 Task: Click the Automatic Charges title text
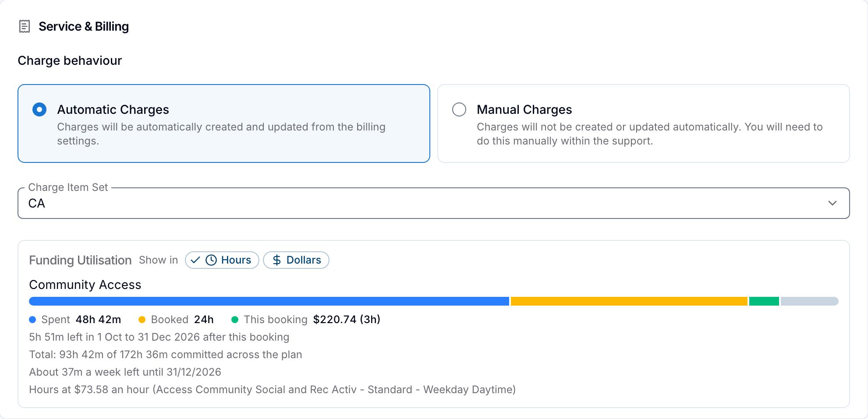click(113, 109)
